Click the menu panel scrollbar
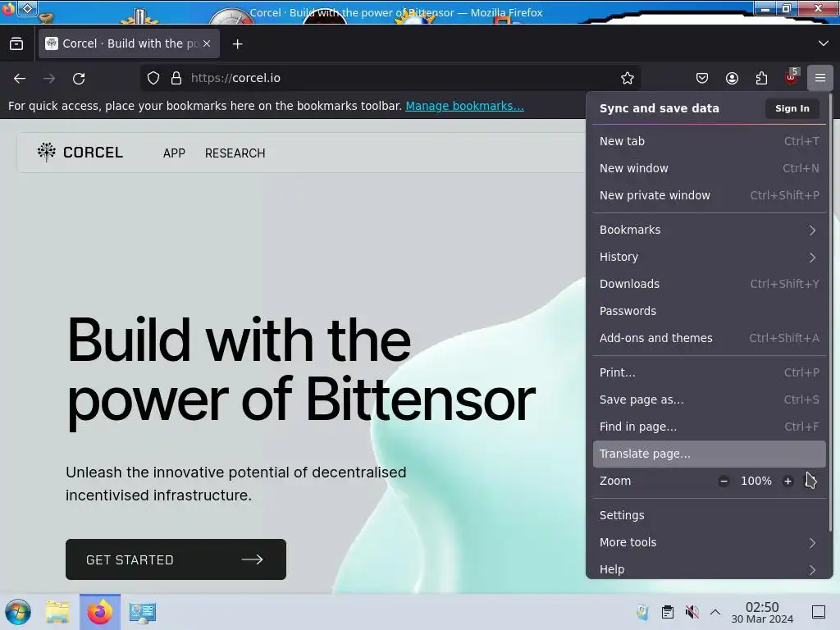840x630 pixels. [x=830, y=313]
